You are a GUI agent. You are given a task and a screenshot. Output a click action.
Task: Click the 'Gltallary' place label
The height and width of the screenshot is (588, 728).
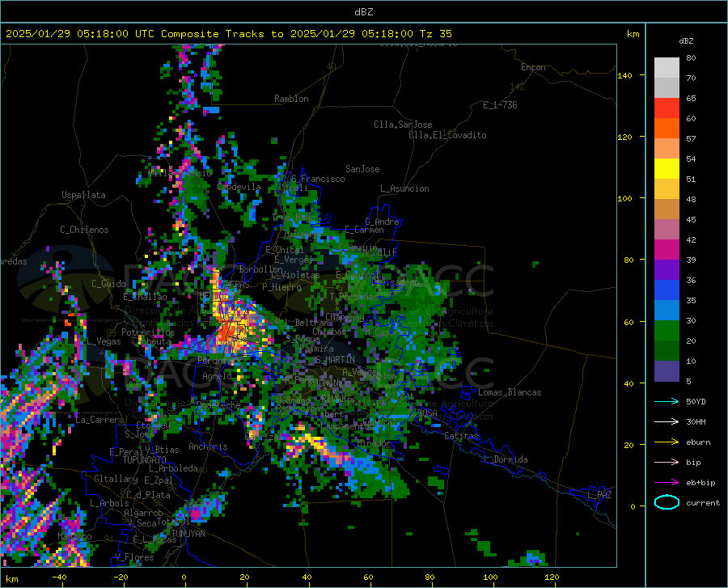pos(116,479)
